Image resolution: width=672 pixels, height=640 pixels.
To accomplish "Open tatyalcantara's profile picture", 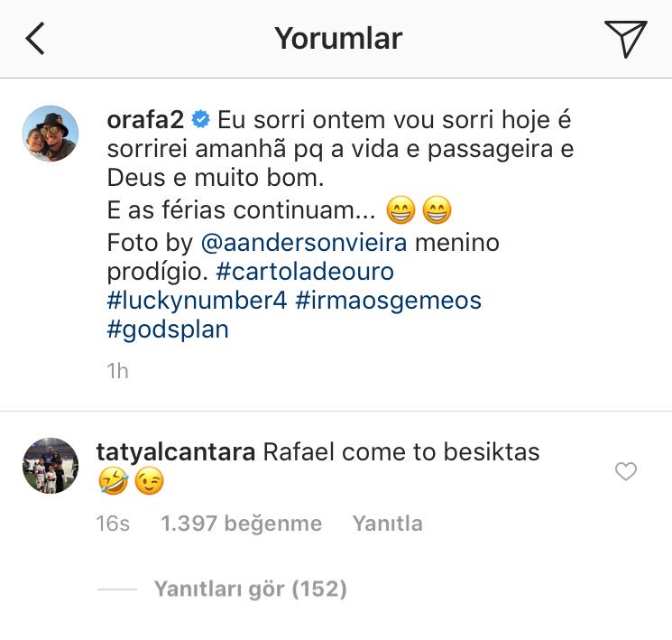I will [51, 466].
